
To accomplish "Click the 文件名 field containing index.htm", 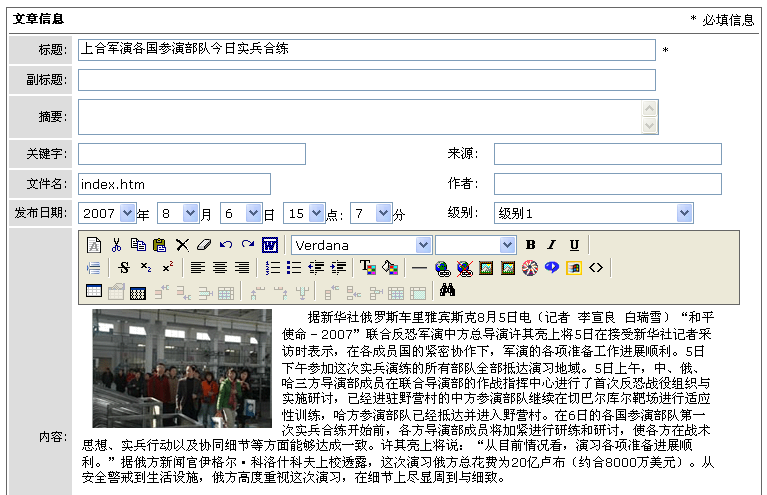I will click(x=174, y=184).
